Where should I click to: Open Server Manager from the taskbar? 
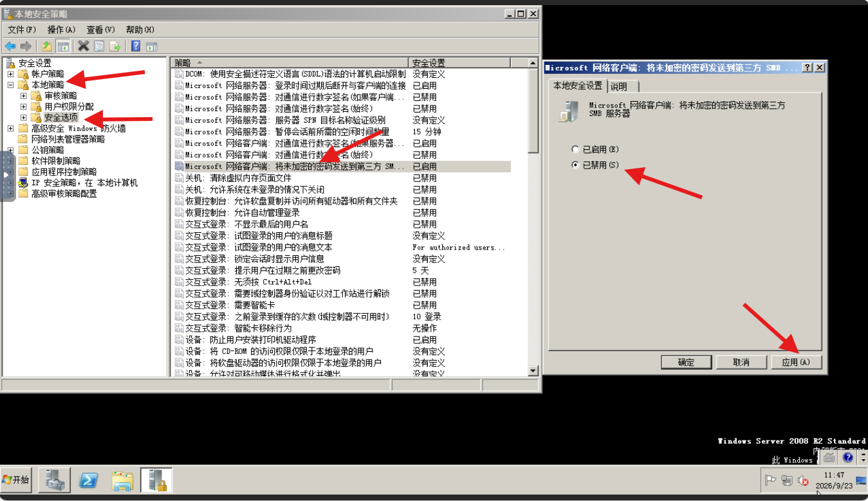click(x=55, y=480)
